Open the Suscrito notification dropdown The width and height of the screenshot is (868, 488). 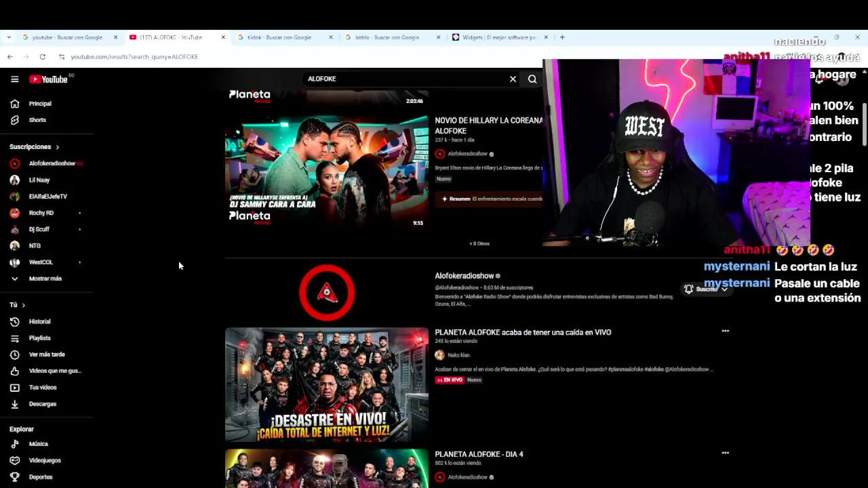[706, 289]
